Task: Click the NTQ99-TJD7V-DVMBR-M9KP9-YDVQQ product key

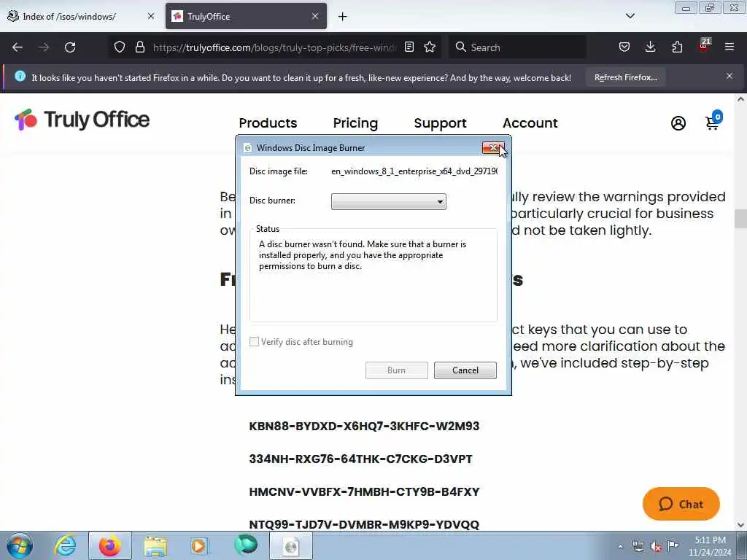Action: pyautogui.click(x=364, y=525)
